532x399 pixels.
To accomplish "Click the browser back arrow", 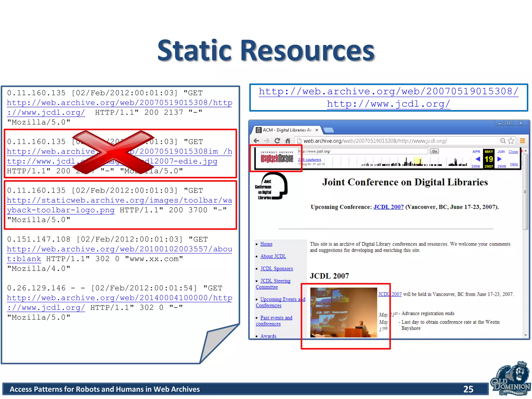I will click(x=256, y=141).
